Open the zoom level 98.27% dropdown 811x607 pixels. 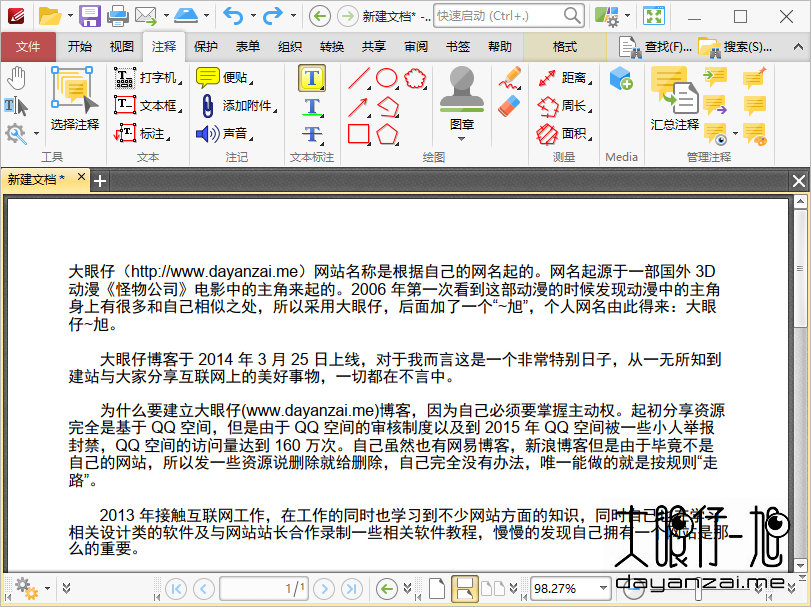click(603, 588)
